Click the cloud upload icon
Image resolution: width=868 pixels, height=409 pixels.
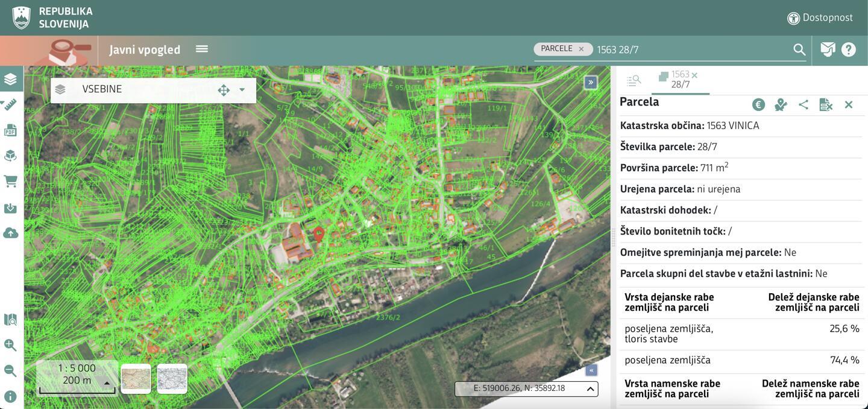pyautogui.click(x=10, y=233)
